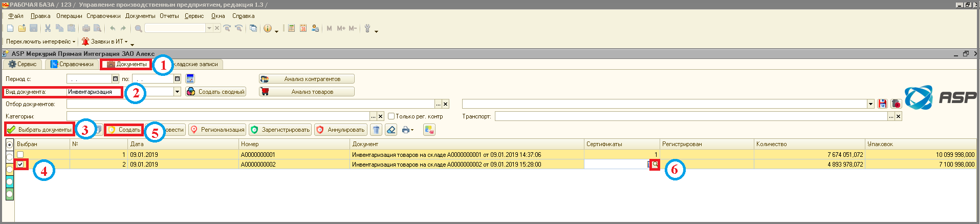The image size is (980, 224).
Task: Click the Undo arrow icon
Action: [x=113, y=28]
